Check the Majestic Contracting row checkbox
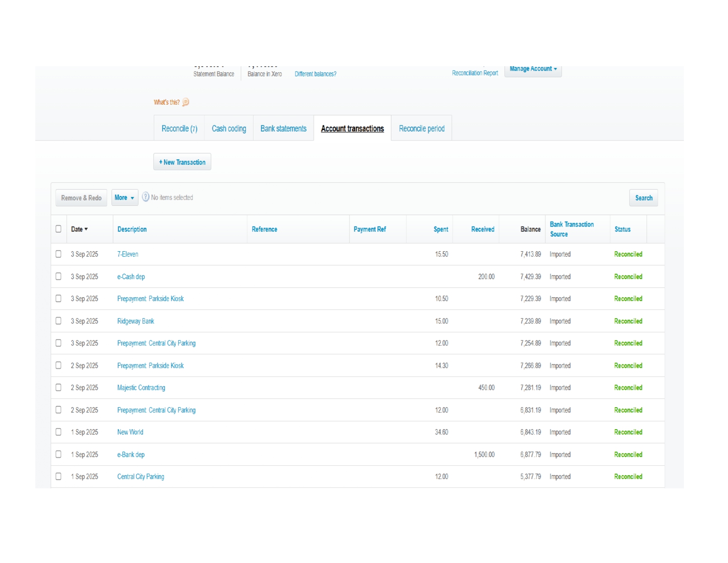 (58, 387)
